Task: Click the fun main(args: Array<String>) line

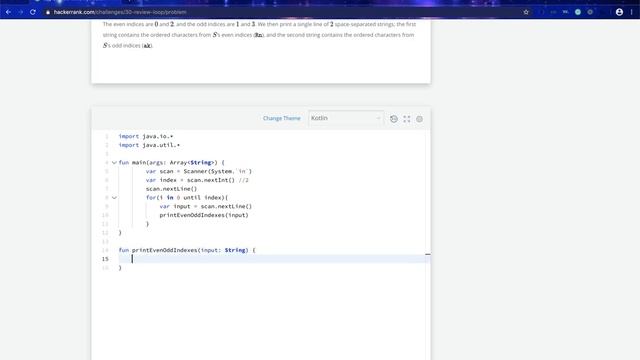Action: coord(171,162)
